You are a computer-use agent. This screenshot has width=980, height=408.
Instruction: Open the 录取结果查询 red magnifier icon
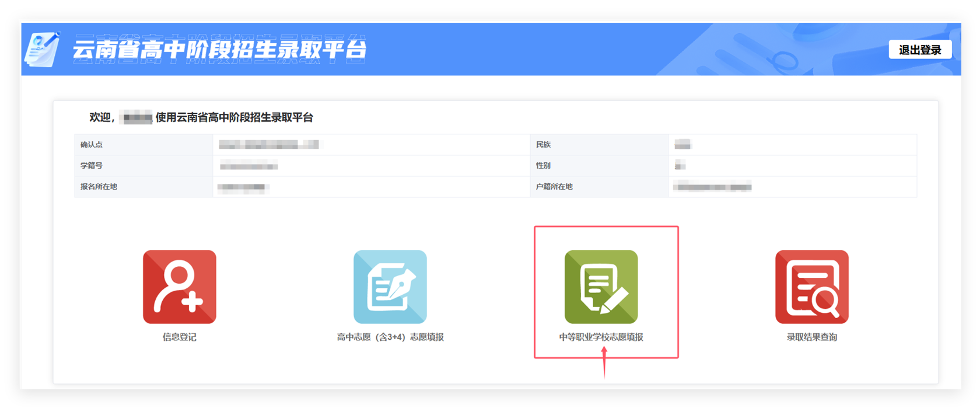pos(811,287)
